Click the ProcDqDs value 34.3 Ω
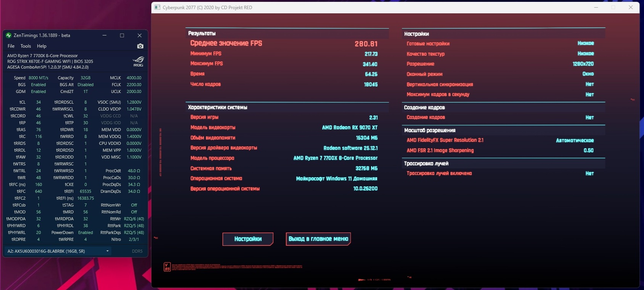This screenshot has width=644, height=290. [x=134, y=184]
